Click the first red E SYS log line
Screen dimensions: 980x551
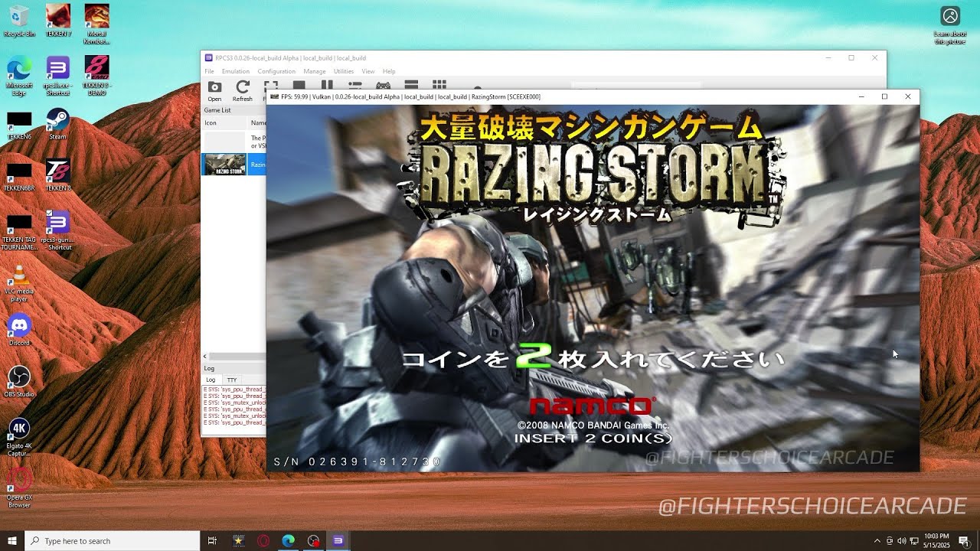coord(234,390)
